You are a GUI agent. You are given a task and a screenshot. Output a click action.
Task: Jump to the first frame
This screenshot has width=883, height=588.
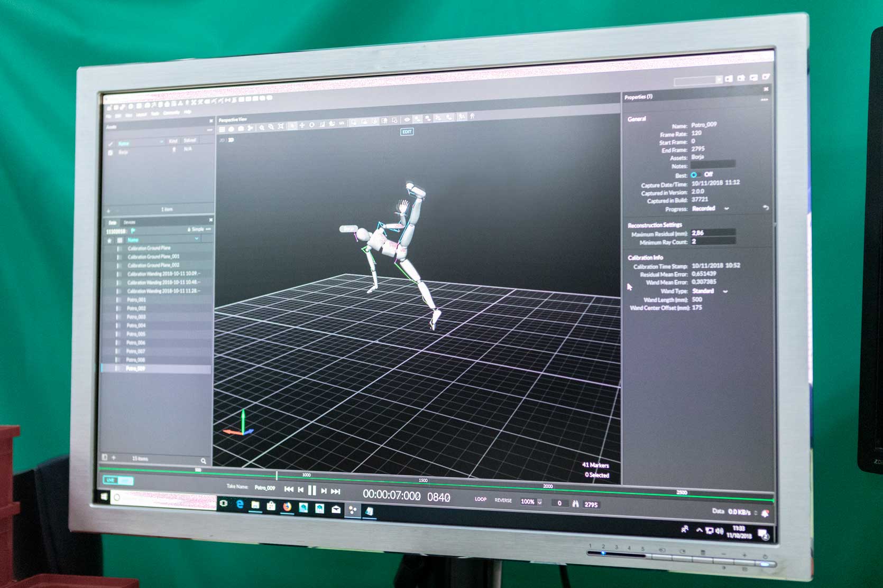coord(289,490)
